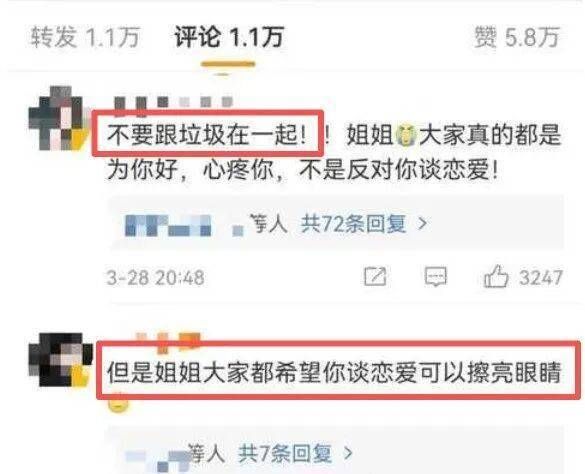This screenshot has height=474, width=585.
Task: Tap the yellow badge on second avatar
Action: click(x=80, y=375)
